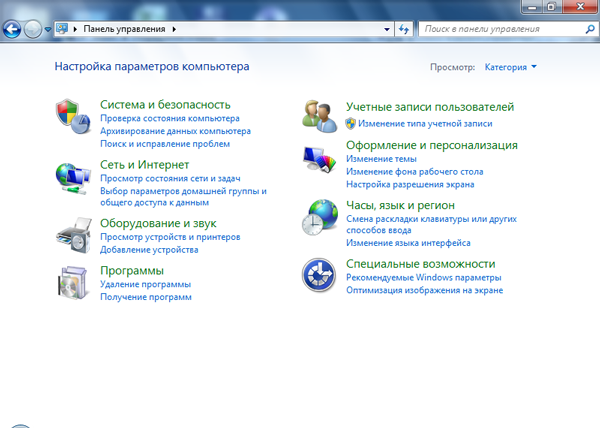Open Учетные записи пользователей category
This screenshot has height=428, width=600.
click(430, 107)
